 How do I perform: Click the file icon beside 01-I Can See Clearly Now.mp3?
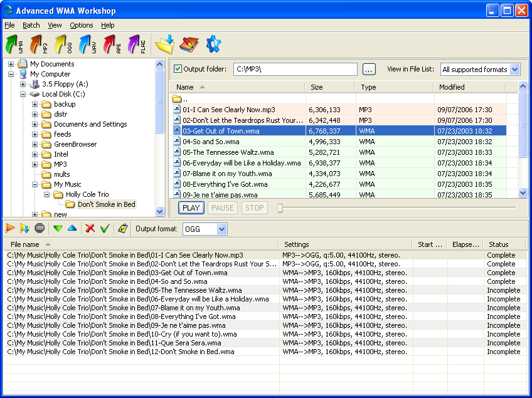click(x=177, y=110)
